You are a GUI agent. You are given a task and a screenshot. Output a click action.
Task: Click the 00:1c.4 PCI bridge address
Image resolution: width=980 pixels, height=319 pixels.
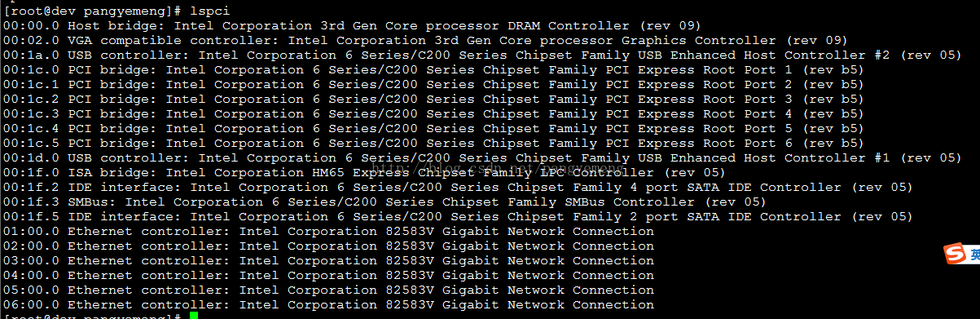coord(31,129)
